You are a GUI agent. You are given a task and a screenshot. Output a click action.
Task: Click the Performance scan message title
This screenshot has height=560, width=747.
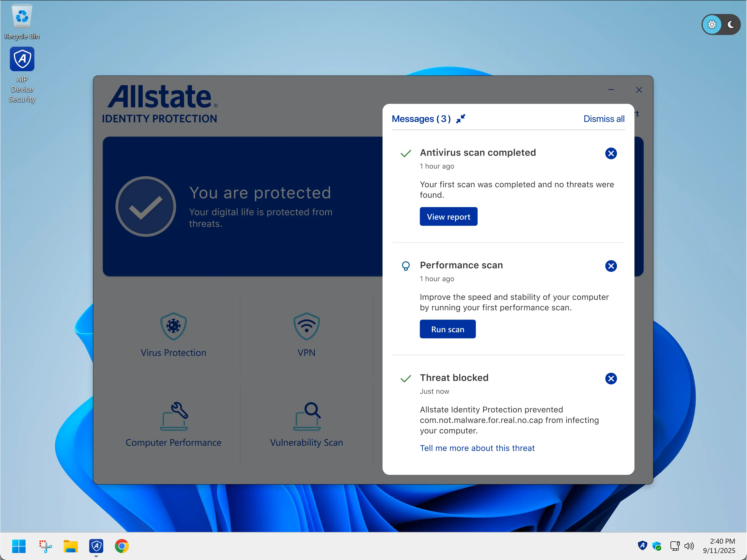click(461, 265)
